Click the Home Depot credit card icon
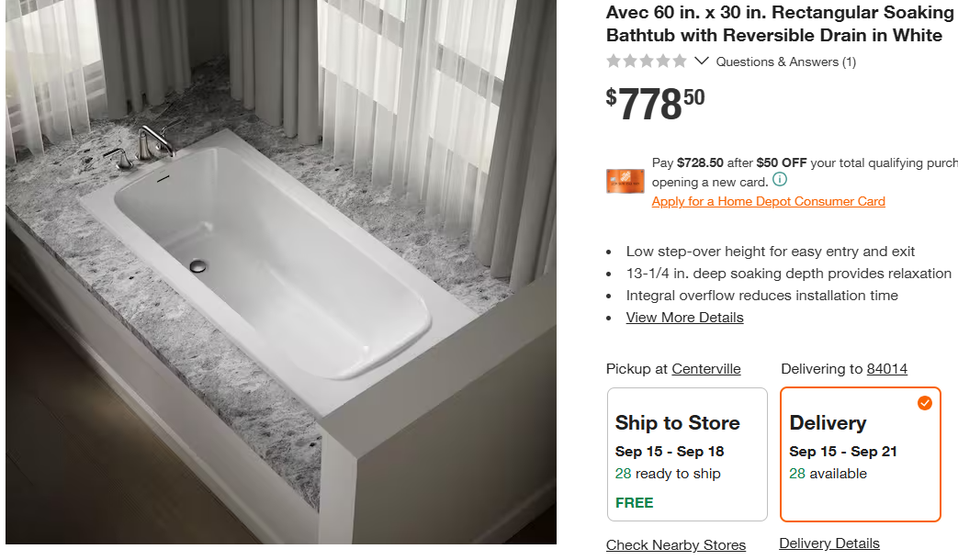Screen dimensions: 958x560 [625, 182]
